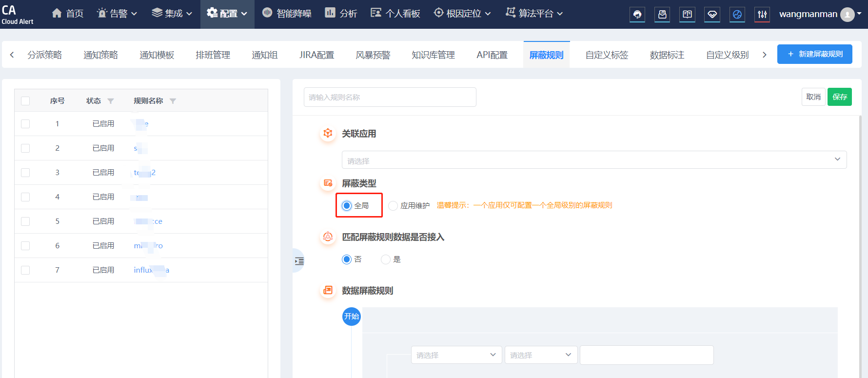Viewport: 868px width, 378px height.
Task: Switch to the 排班管理 tab
Action: tap(213, 55)
